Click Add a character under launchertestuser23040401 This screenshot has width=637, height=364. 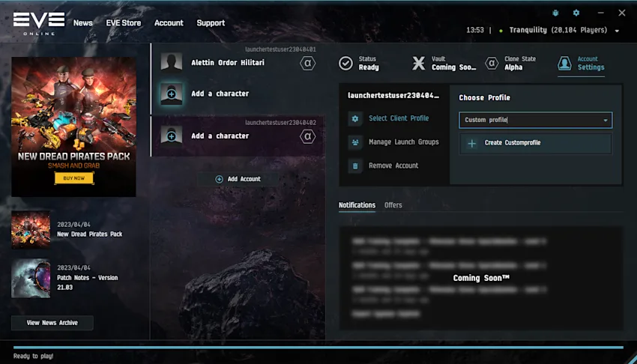pyautogui.click(x=220, y=94)
